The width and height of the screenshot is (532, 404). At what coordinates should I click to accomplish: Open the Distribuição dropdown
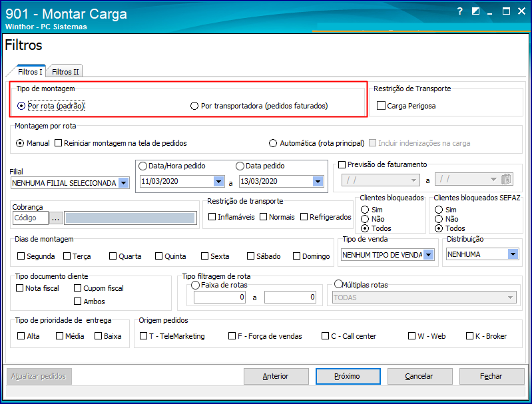[513, 254]
